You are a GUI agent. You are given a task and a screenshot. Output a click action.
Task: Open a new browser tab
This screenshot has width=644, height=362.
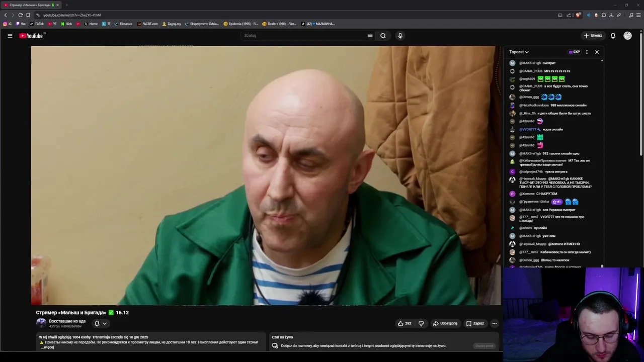point(66,5)
